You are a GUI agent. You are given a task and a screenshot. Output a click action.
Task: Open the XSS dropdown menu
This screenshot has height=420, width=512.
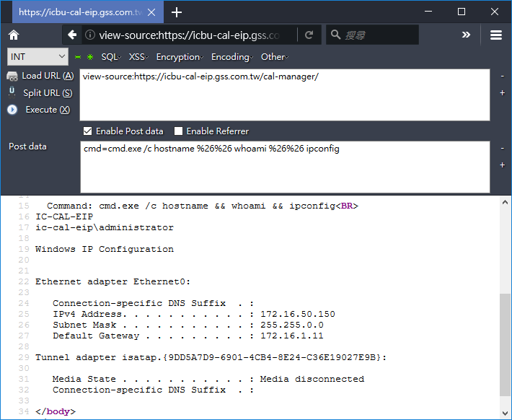pyautogui.click(x=138, y=57)
